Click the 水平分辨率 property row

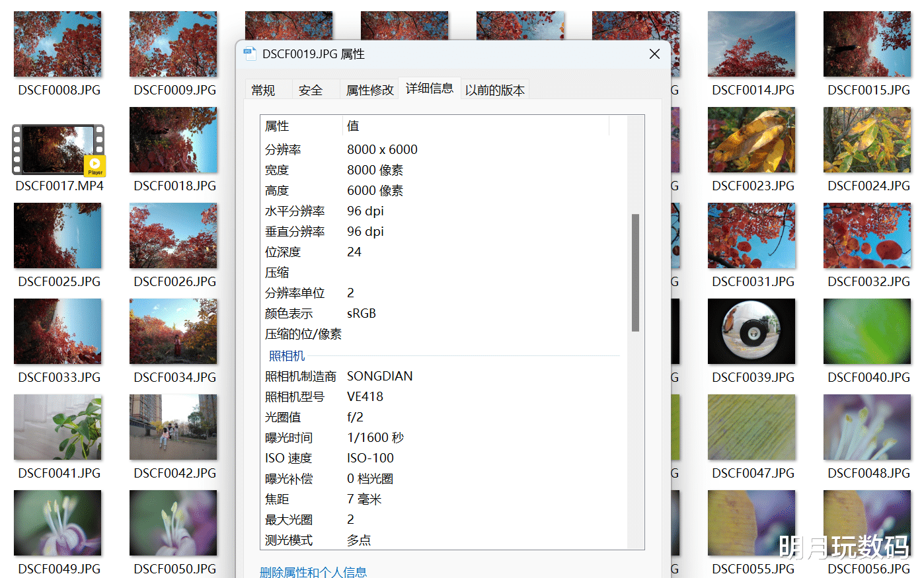click(443, 211)
